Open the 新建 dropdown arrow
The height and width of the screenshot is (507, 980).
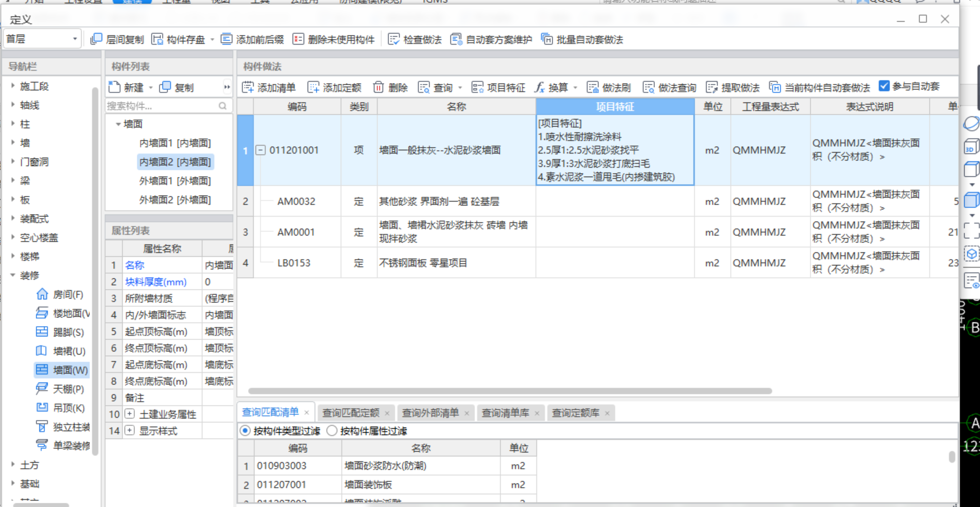(150, 88)
